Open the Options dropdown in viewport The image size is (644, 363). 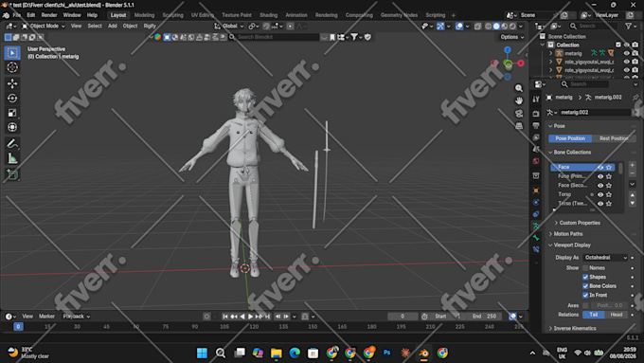(511, 37)
